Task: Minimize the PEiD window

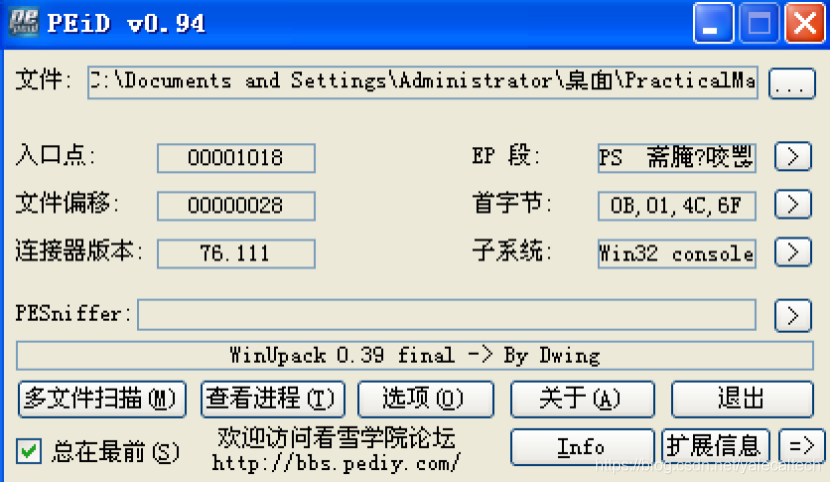Action: (x=713, y=23)
